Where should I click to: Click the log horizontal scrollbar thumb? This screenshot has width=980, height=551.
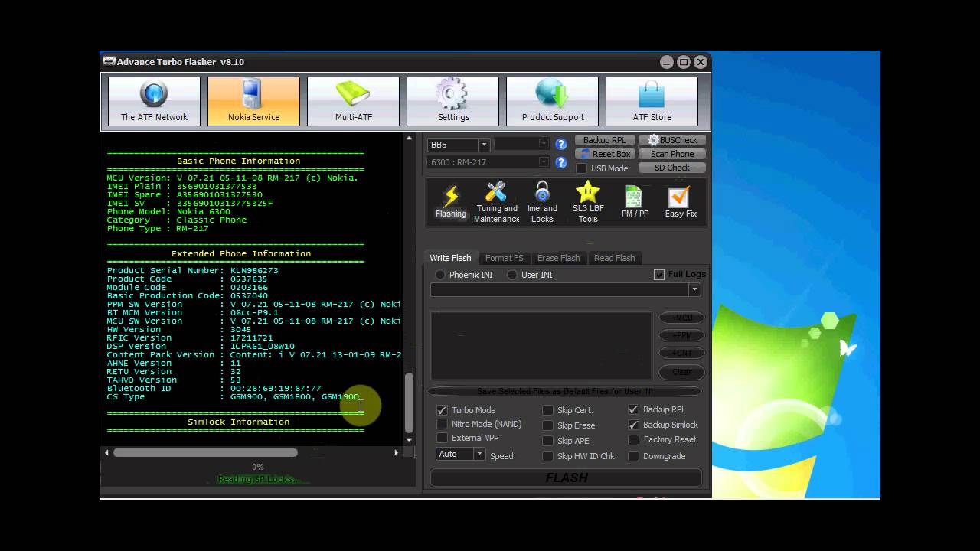(x=205, y=453)
